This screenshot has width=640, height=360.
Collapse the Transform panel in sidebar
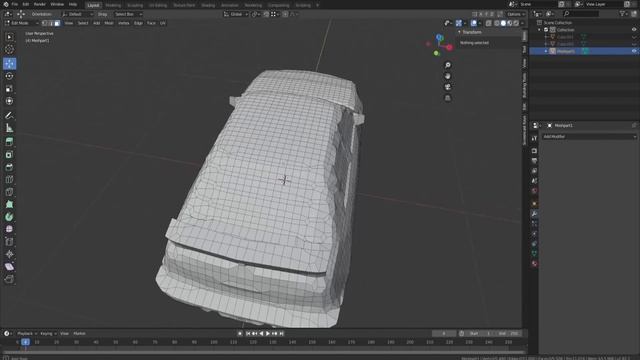(x=459, y=32)
